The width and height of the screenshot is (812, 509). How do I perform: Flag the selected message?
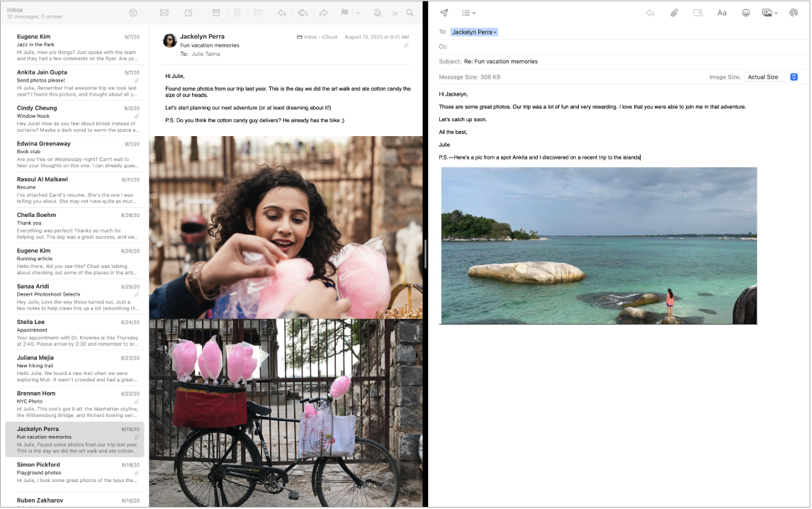pyautogui.click(x=344, y=12)
